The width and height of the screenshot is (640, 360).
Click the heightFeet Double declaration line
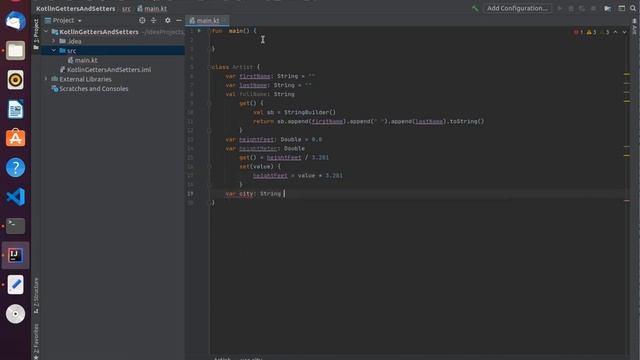pos(273,139)
